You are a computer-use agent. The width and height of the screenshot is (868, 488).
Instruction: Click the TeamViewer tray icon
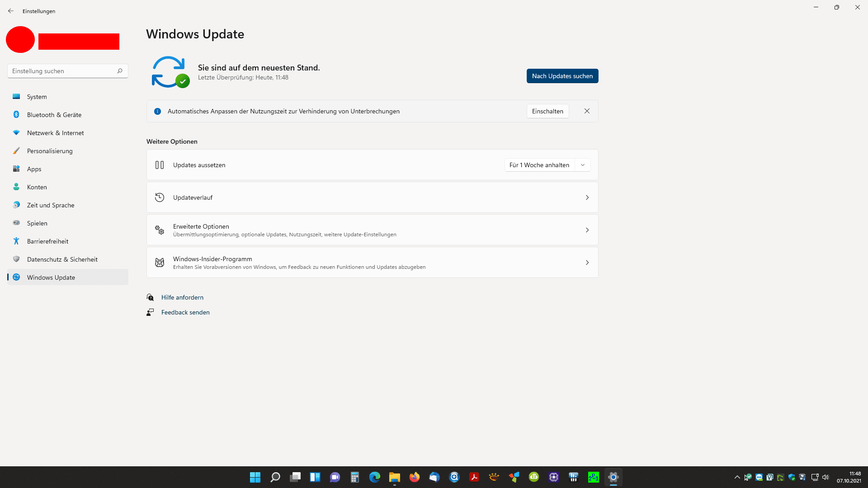tap(759, 477)
